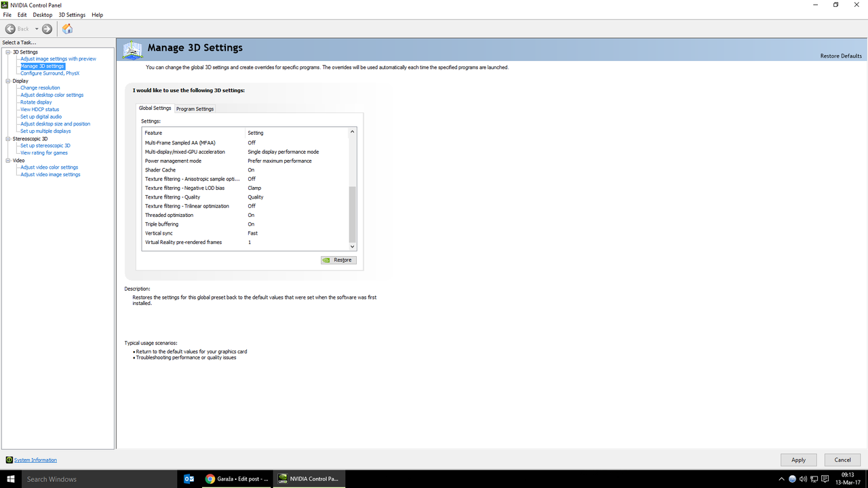The image size is (868, 488).
Task: Select the NVIDIA Control Panel taskbar icon
Action: 309,479
